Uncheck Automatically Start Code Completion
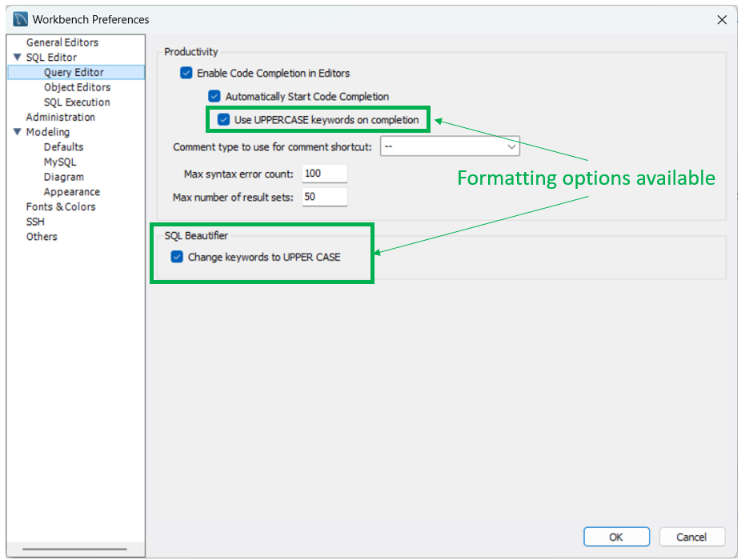741x560 pixels. [214, 97]
